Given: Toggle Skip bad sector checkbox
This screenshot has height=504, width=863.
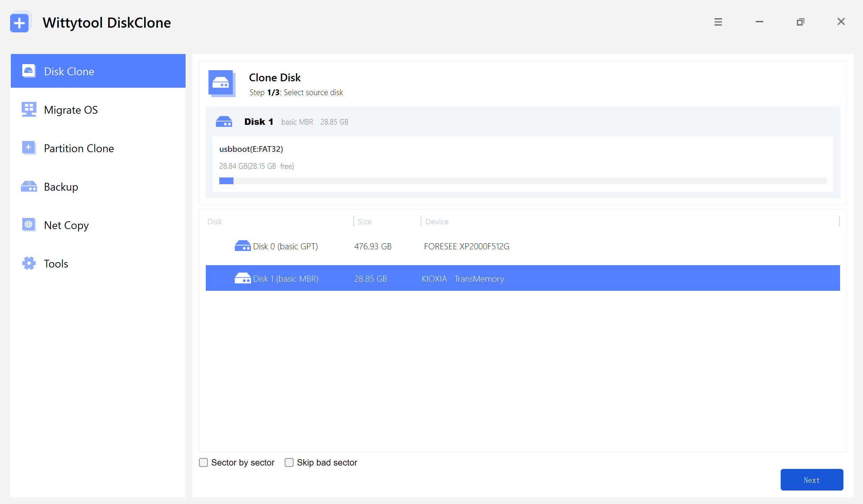Looking at the screenshot, I should tap(289, 463).
